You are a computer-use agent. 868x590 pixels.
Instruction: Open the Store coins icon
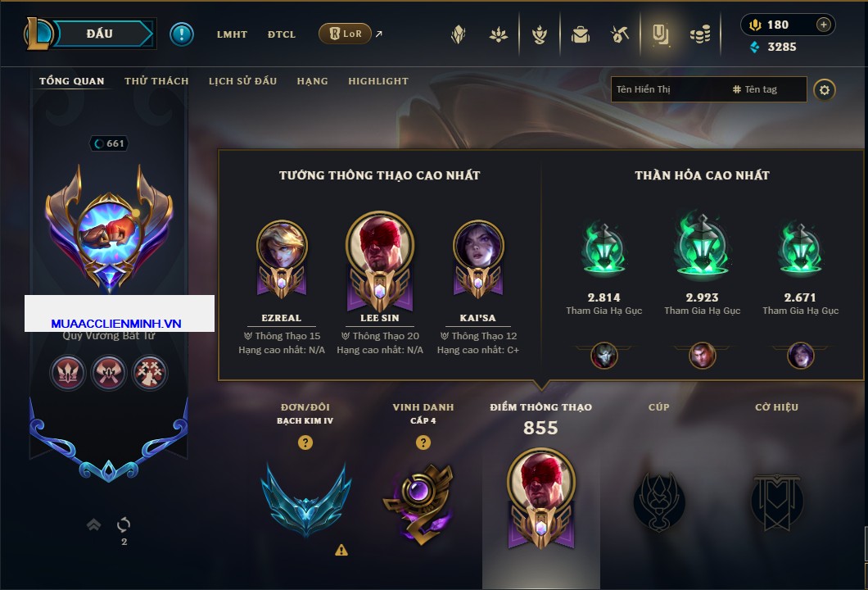tap(700, 34)
